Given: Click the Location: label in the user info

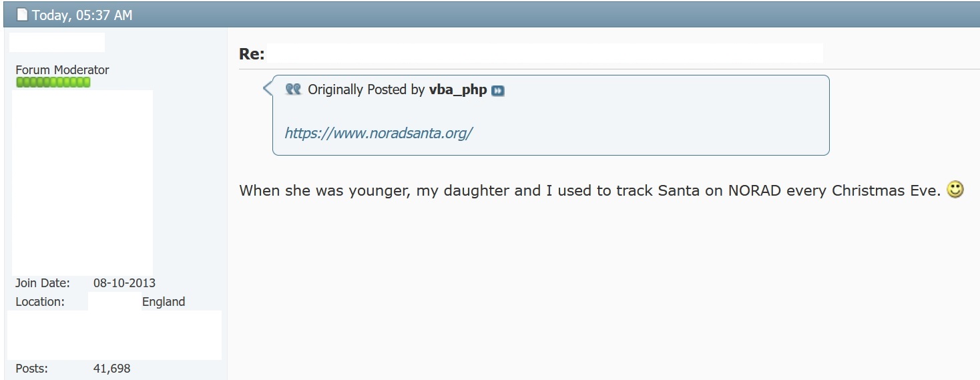Looking at the screenshot, I should coord(40,302).
